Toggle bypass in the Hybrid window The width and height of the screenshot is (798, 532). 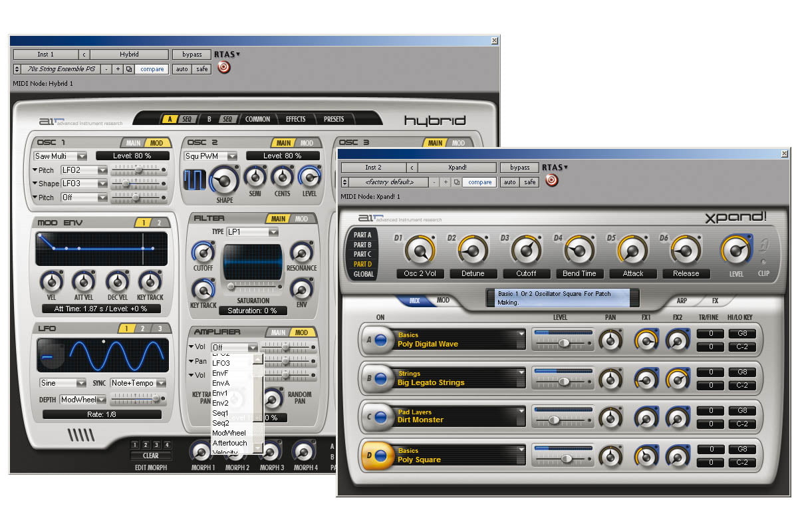tap(192, 55)
